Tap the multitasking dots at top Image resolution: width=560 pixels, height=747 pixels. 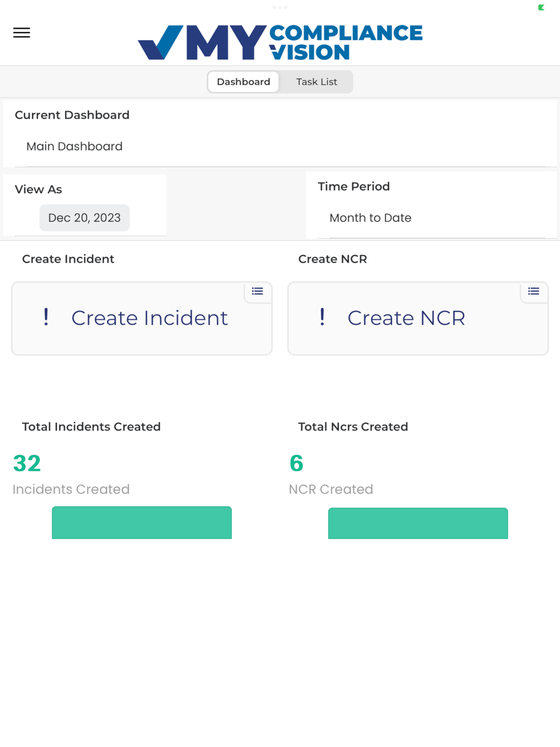tap(280, 7)
